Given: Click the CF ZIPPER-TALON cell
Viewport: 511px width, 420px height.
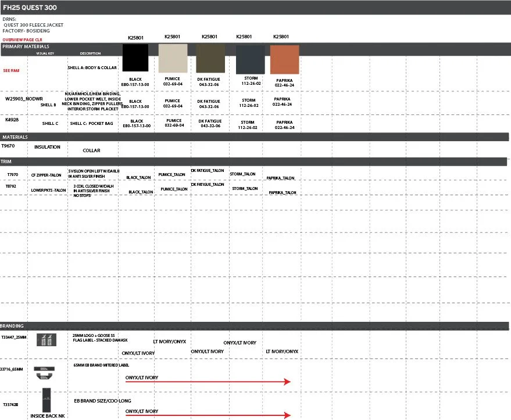Looking at the screenshot, I should tap(47, 175).
